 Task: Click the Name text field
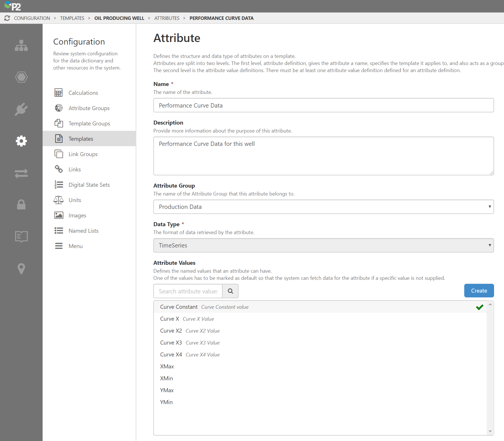tap(323, 105)
